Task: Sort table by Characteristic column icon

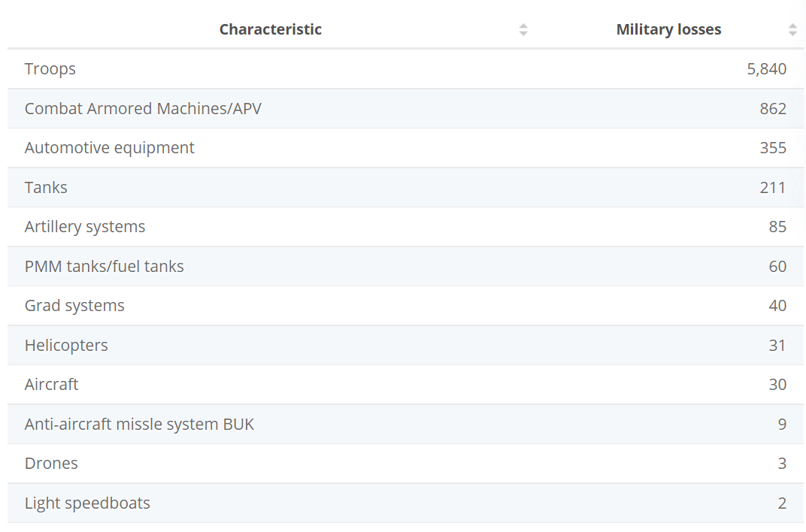Action: coord(523,30)
